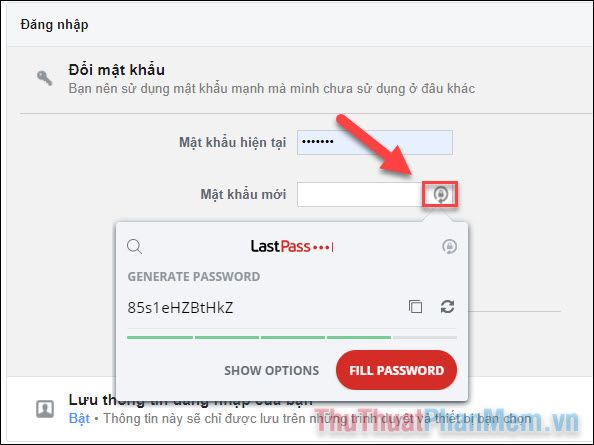
Task: Expand SHOW OPTIONS in LastPass
Action: (x=272, y=370)
